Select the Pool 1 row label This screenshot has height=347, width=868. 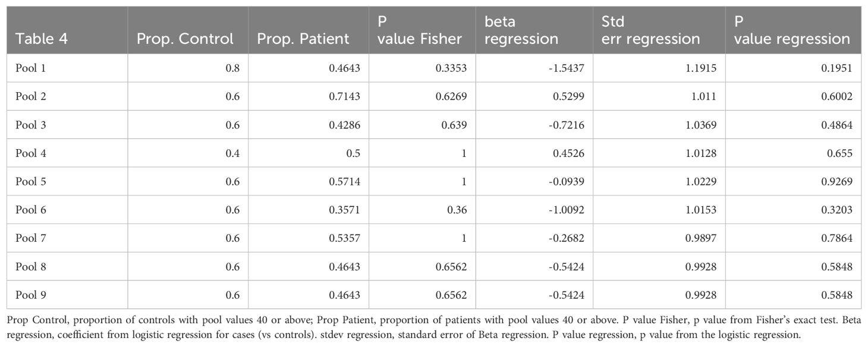(31, 68)
